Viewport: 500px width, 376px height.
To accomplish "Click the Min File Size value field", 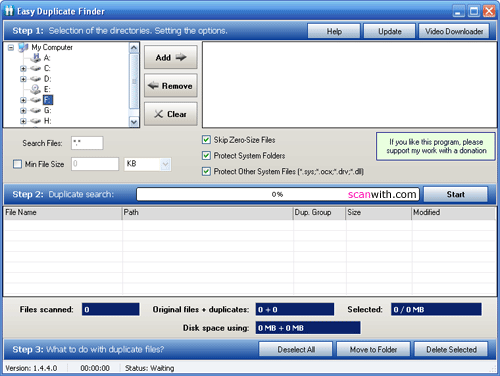I will 95,164.
